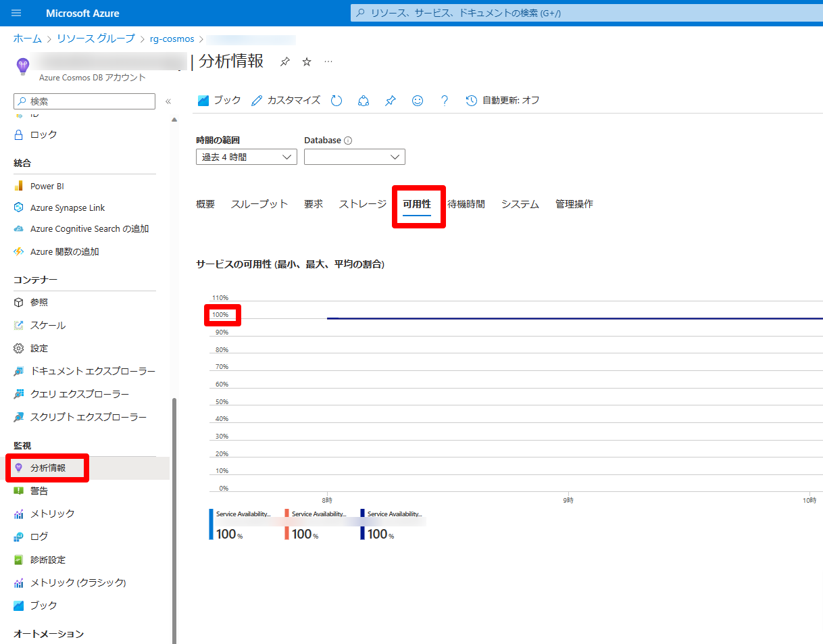Click the first blue Service Availability legend
823x644 pixels.
point(243,525)
